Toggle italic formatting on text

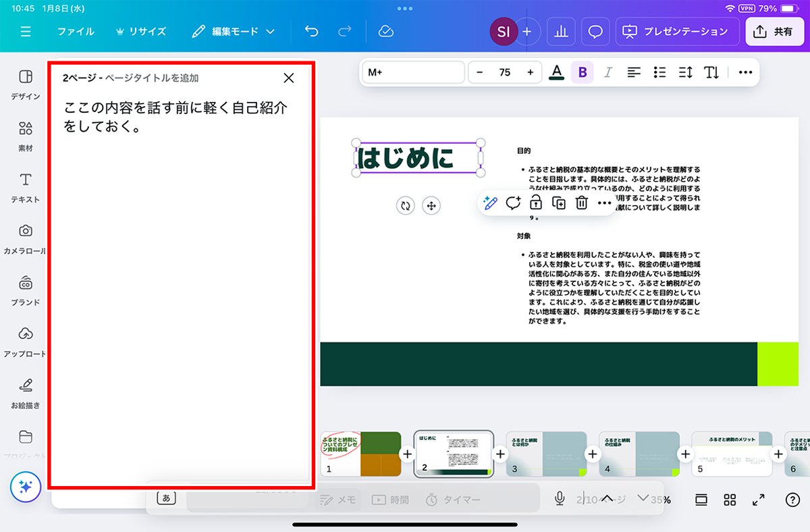tap(607, 72)
